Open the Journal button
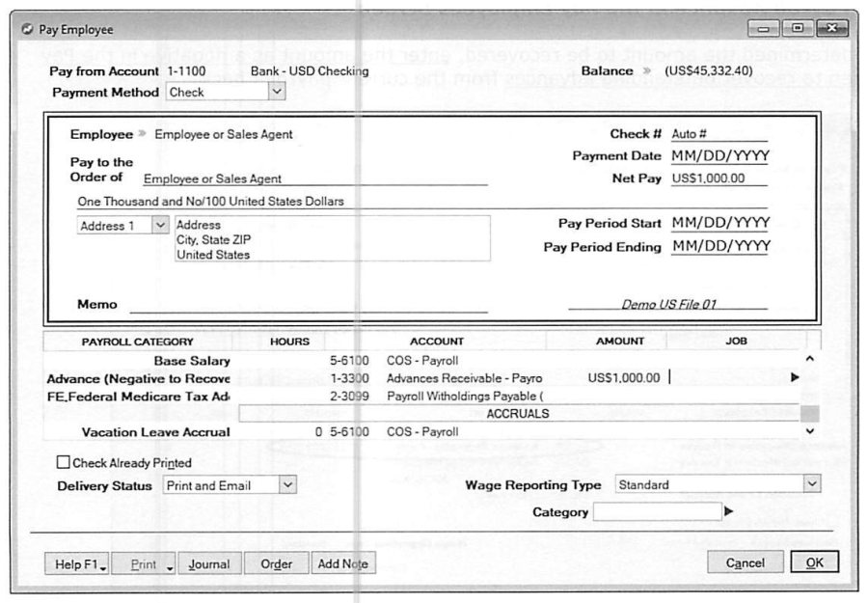 coord(209,563)
